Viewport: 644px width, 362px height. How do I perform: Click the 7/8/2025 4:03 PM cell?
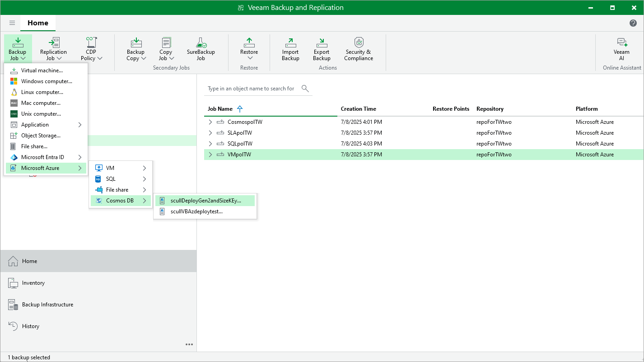tap(361, 144)
